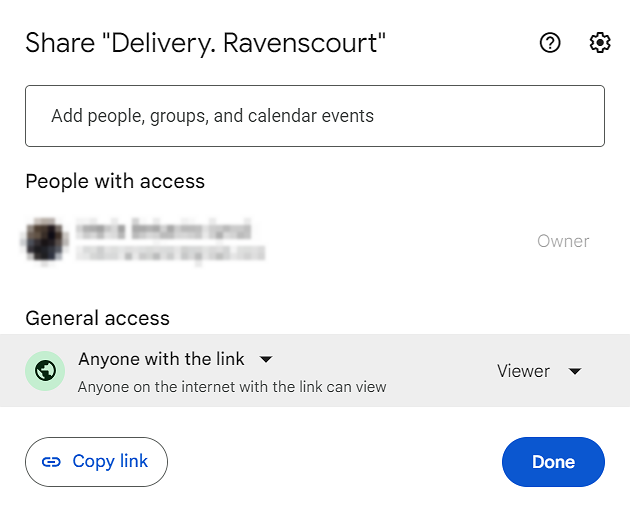Click the "General access" heading
This screenshot has height=507, width=630.
[97, 318]
